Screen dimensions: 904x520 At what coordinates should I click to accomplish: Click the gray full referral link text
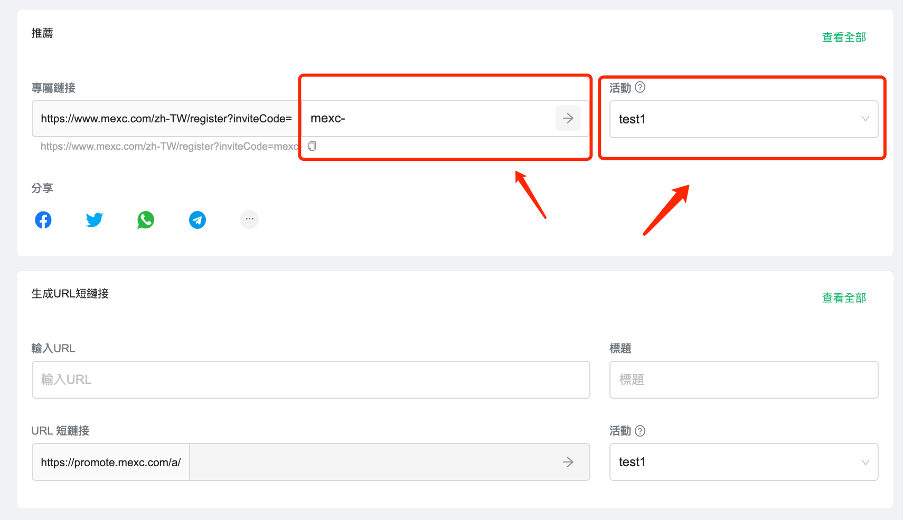(x=170, y=146)
